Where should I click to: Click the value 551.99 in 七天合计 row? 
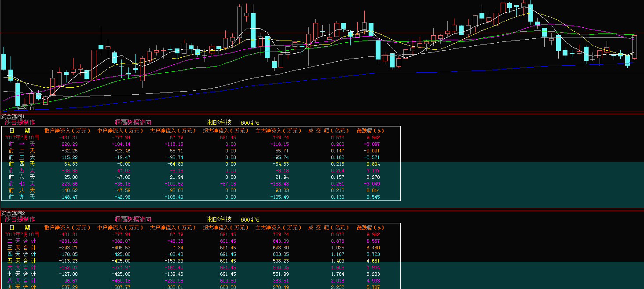[x=280, y=274]
